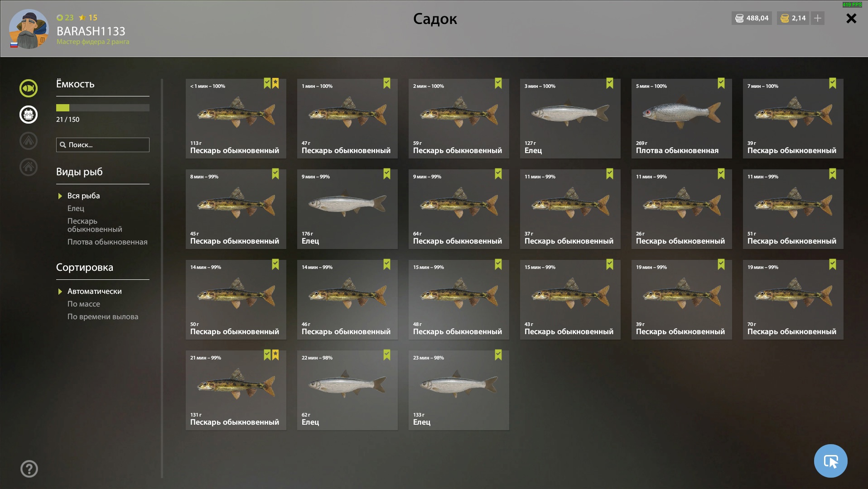Click the Ёмкость capacity progress bar
The height and width of the screenshot is (489, 868).
click(x=103, y=108)
